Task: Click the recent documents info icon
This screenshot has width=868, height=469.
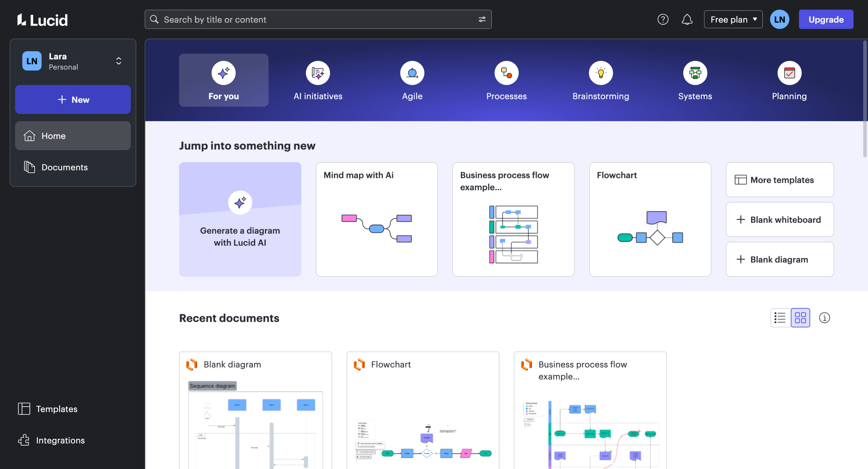Action: (824, 318)
